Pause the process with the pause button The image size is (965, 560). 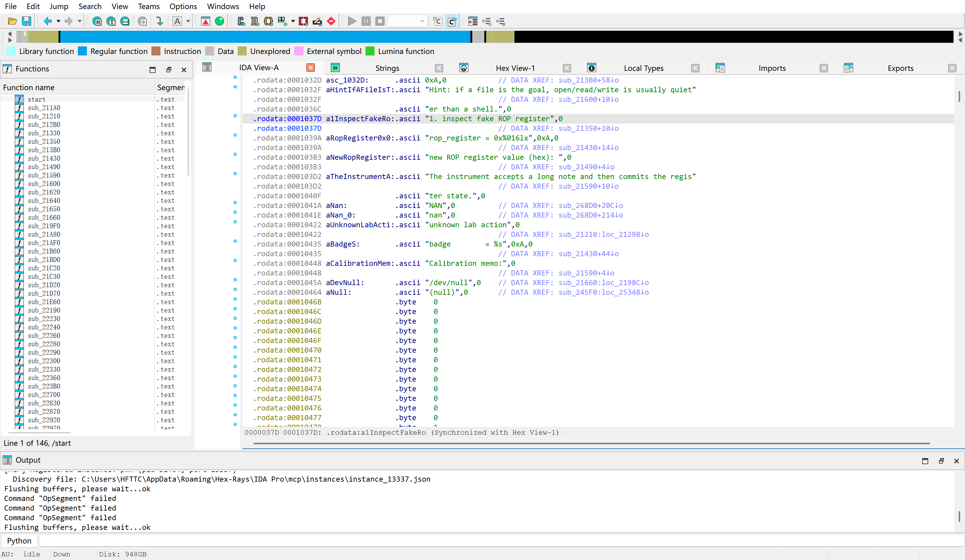pos(366,21)
